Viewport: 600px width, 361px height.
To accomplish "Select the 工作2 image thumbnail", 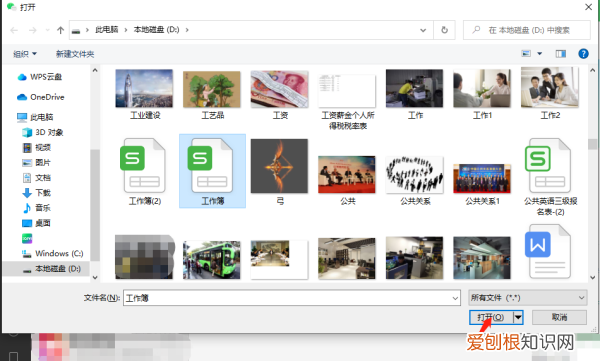I will click(x=550, y=88).
